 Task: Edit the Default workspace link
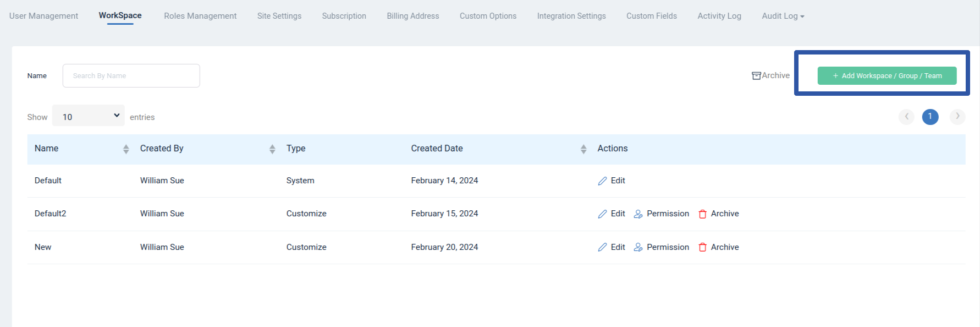coord(618,181)
